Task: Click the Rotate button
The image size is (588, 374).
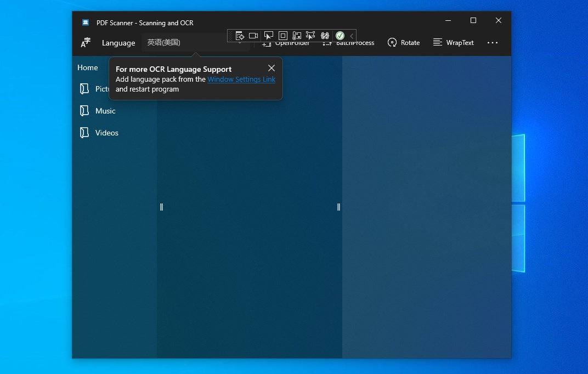Action: tap(404, 43)
